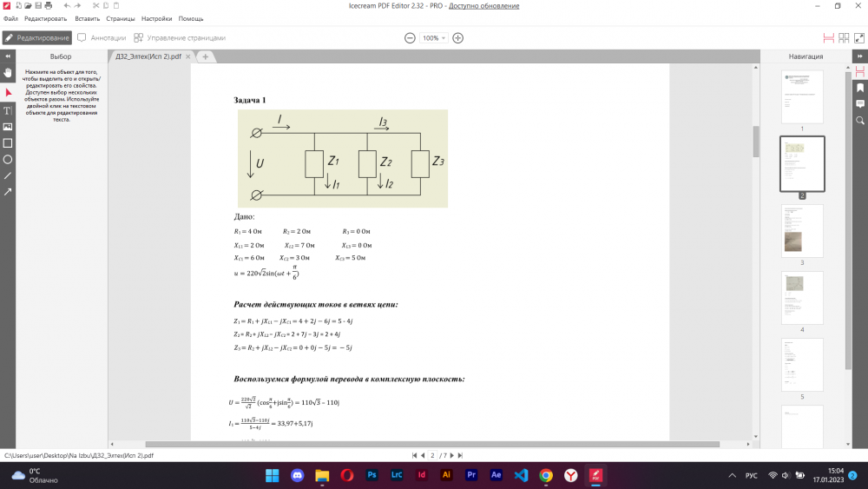Open Google Chrome from the taskbar
The image size is (868, 489).
(x=546, y=475)
